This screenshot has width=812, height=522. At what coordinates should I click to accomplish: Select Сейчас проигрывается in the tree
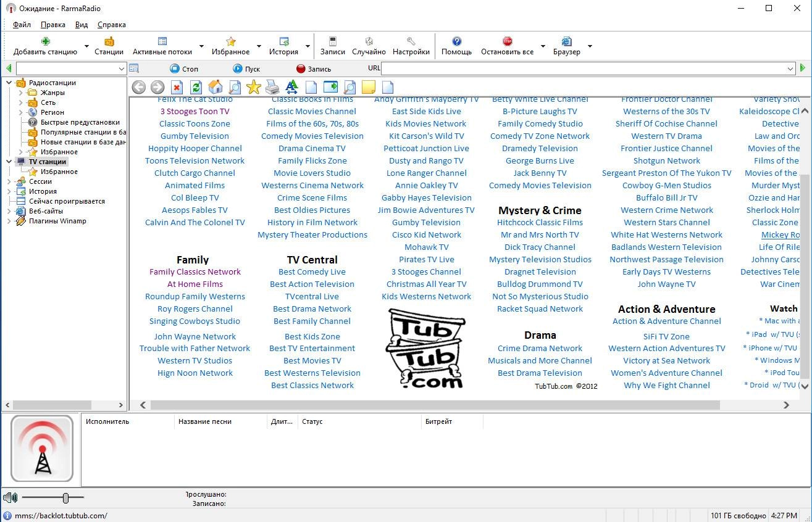coord(67,201)
